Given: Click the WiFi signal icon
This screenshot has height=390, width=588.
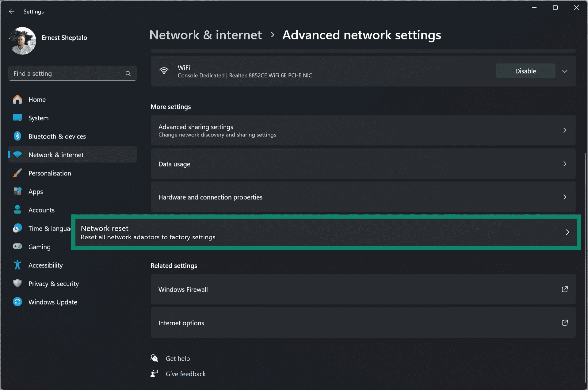Looking at the screenshot, I should [x=164, y=71].
